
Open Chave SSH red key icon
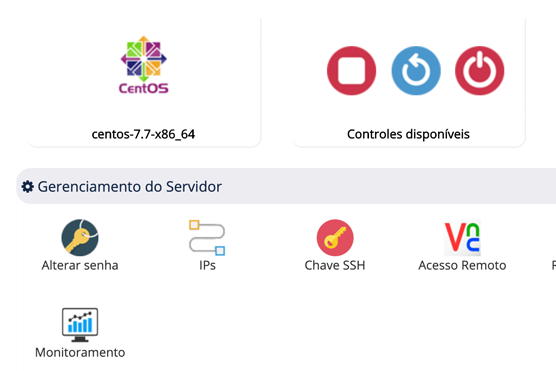pyautogui.click(x=335, y=238)
